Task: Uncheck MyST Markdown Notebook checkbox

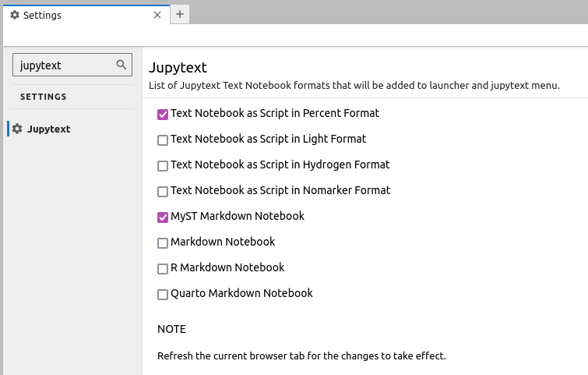Action: tap(162, 218)
